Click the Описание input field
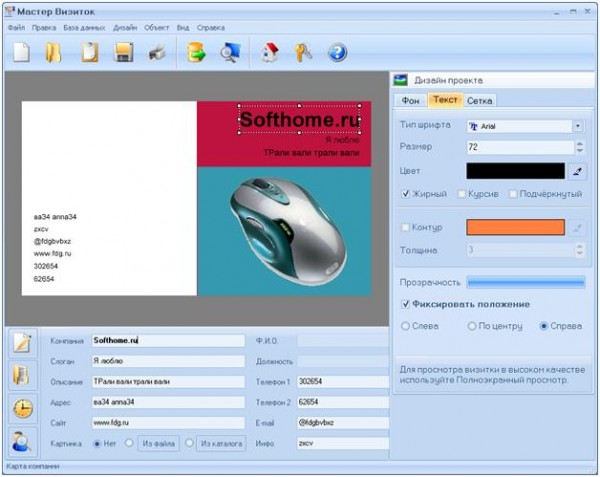This screenshot has width=600, height=477. pos(168,381)
